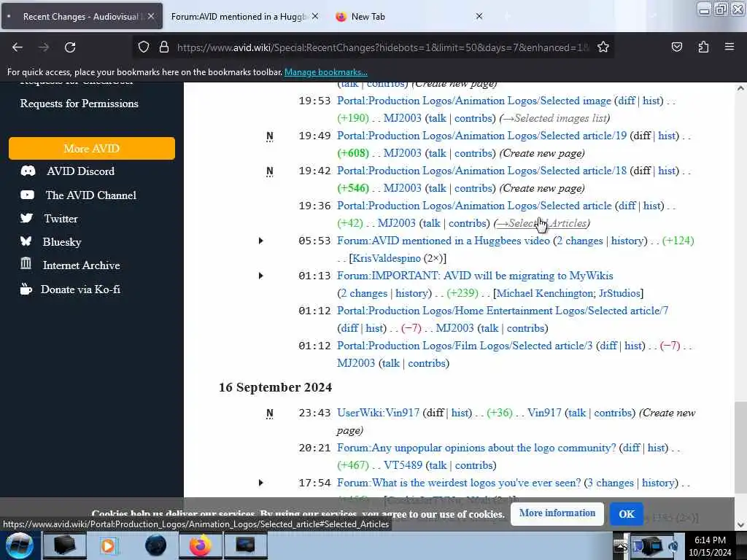Switch to the Recent Changes tab
Viewport: 747px width, 560px height.
(82, 16)
